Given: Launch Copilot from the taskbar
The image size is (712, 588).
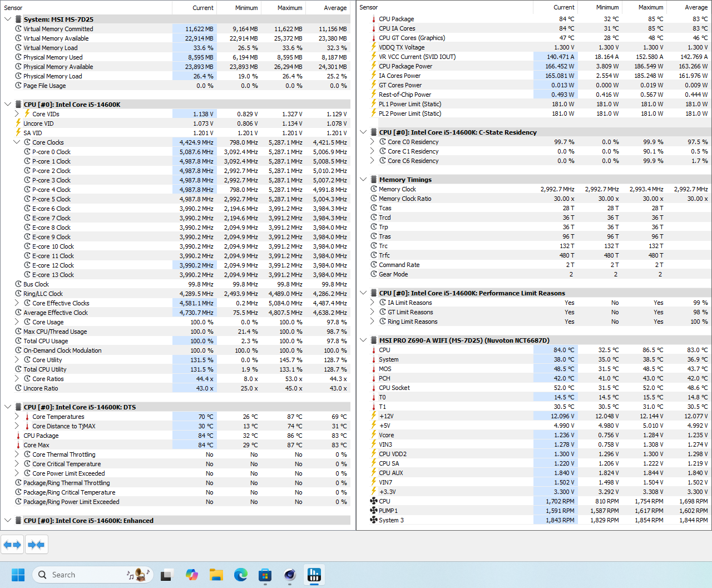Looking at the screenshot, I should click(192, 575).
